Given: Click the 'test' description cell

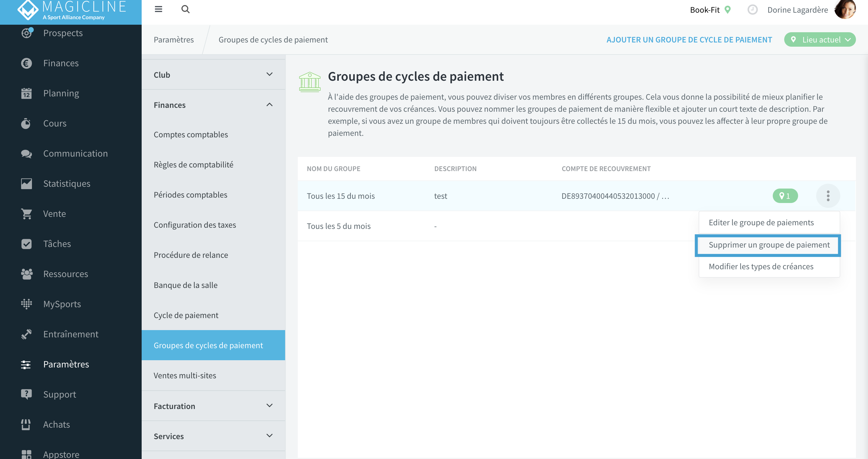Looking at the screenshot, I should point(440,196).
